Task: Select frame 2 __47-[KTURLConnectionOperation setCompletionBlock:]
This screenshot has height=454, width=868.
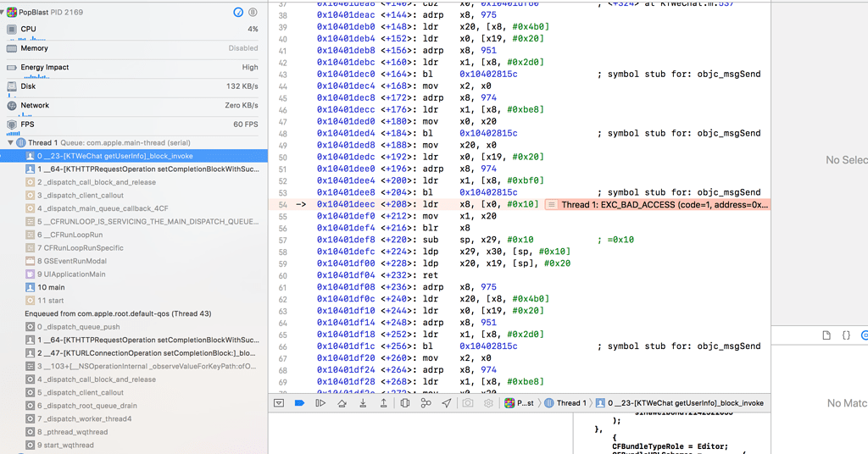Action: pyautogui.click(x=133, y=353)
